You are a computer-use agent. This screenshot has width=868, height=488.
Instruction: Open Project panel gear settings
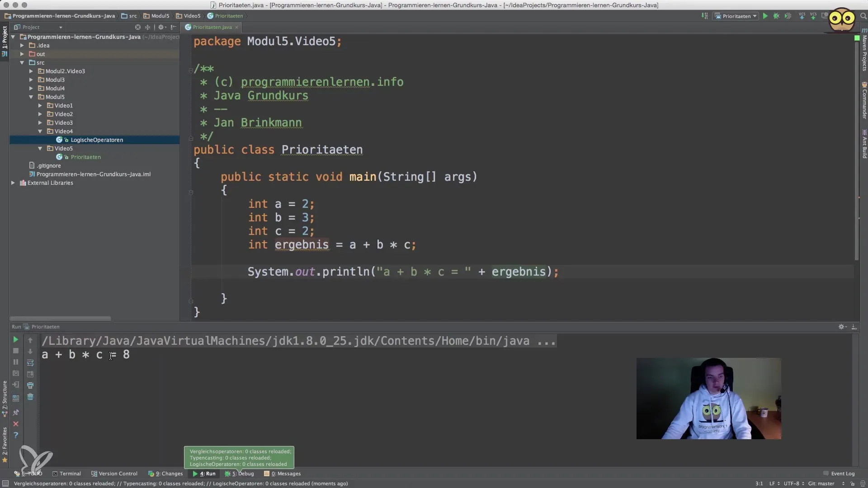(x=161, y=27)
